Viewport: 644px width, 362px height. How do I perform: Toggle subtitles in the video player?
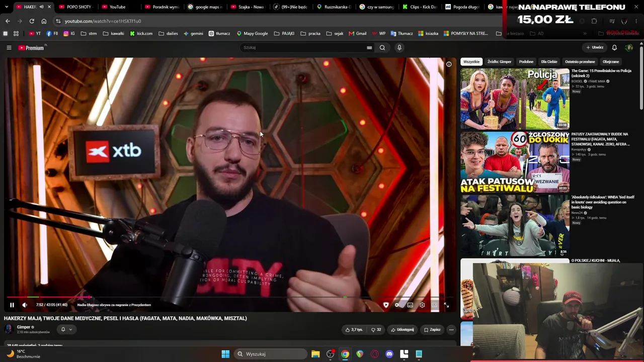pyautogui.click(x=410, y=305)
